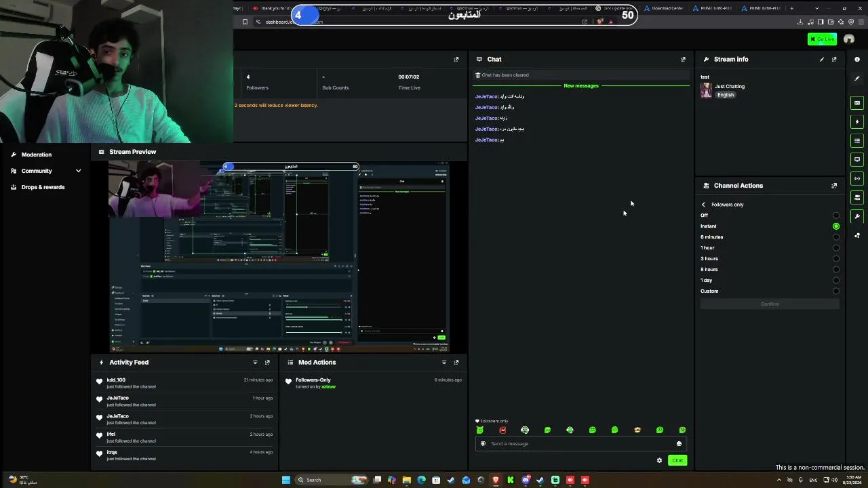Click the browser address bar
868x488 pixels.
pos(420,22)
